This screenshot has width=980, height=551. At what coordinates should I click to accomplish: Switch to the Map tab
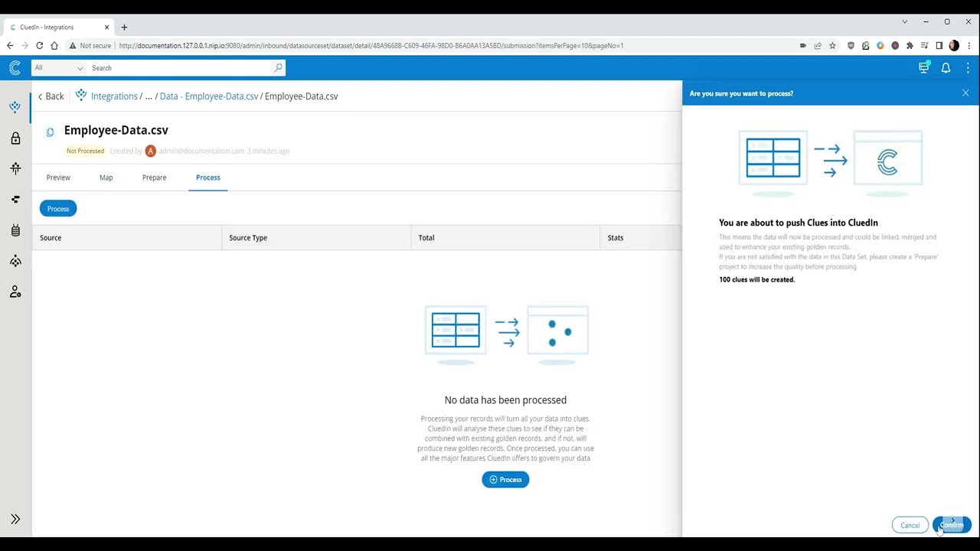[x=106, y=178]
